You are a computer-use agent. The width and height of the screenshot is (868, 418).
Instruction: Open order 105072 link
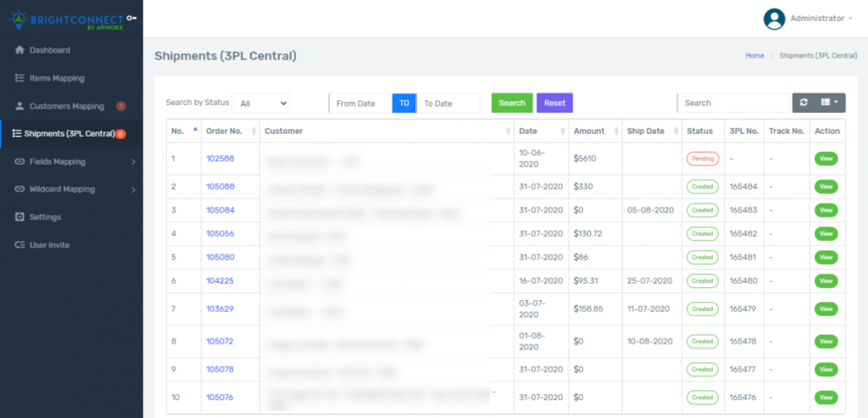tap(220, 341)
